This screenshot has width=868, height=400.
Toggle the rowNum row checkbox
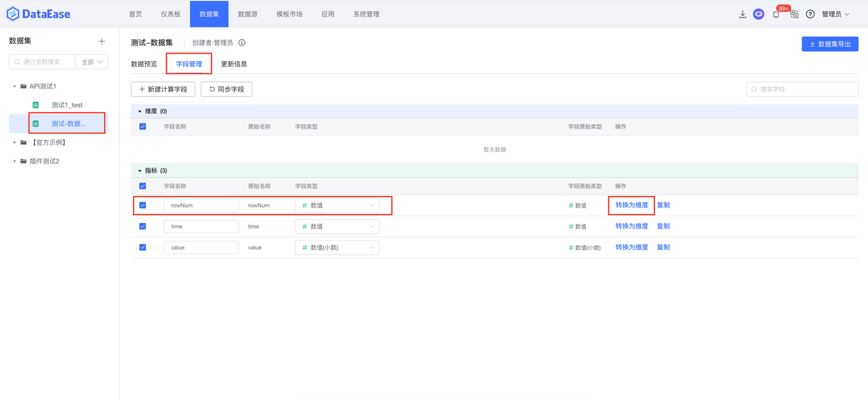tap(142, 205)
